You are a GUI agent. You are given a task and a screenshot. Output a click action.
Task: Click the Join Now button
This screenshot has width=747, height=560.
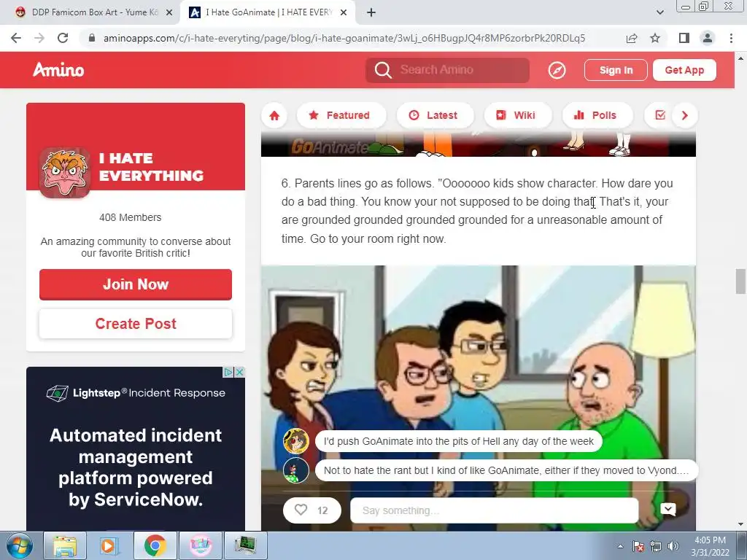point(136,284)
